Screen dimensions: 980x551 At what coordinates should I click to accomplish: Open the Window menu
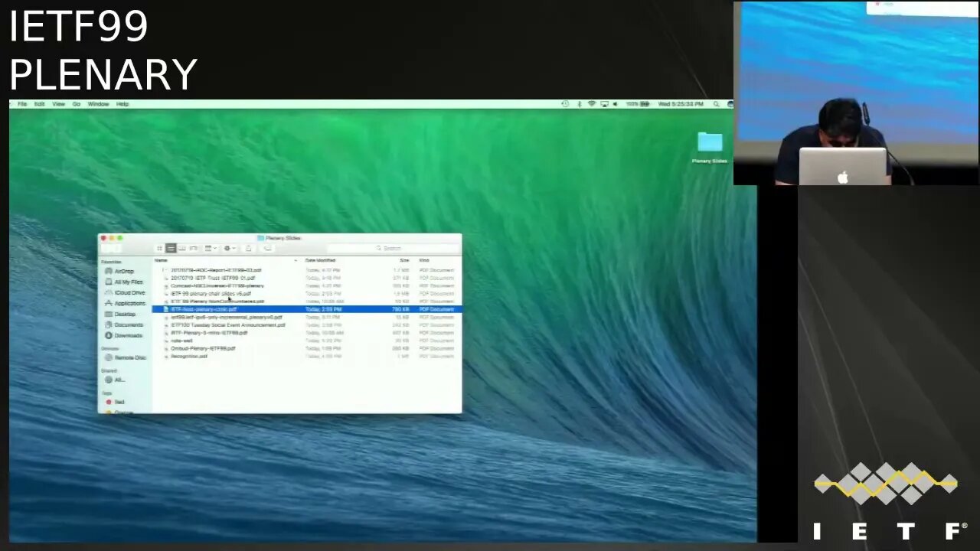(98, 104)
